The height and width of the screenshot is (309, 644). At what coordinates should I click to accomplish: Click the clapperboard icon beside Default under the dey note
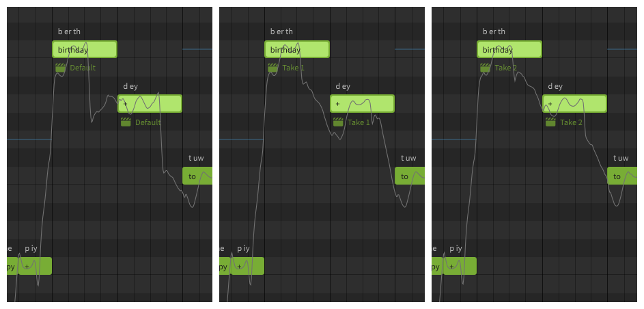[x=126, y=122]
